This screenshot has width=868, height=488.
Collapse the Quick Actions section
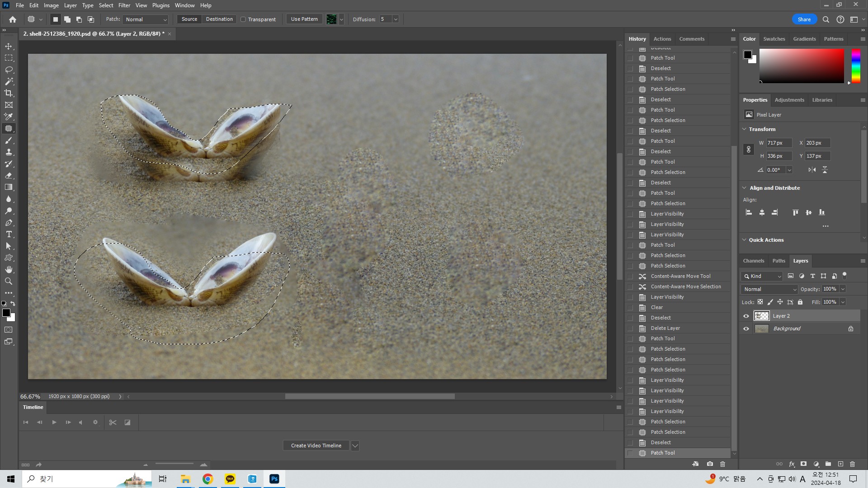pyautogui.click(x=744, y=240)
